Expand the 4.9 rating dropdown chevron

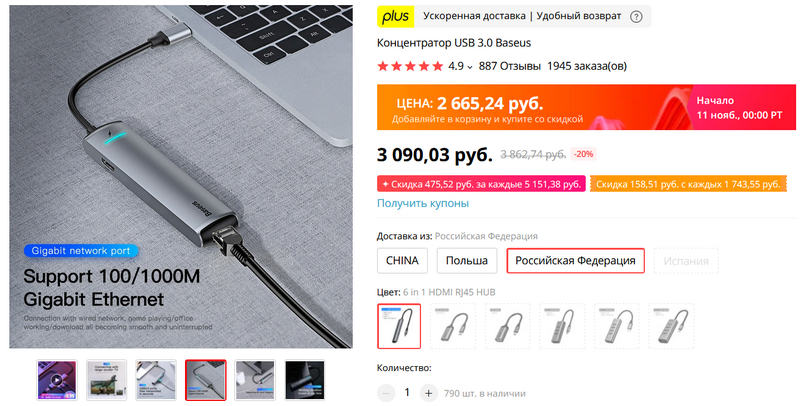point(470,67)
